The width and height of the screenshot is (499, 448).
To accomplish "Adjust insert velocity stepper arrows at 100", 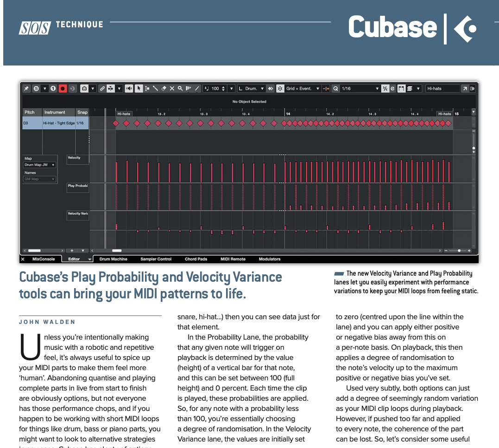I will pos(223,88).
